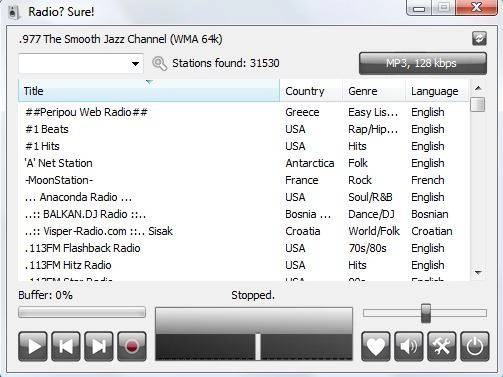Close the Radio? Sure! window
503x377 pixels.
(476, 7)
